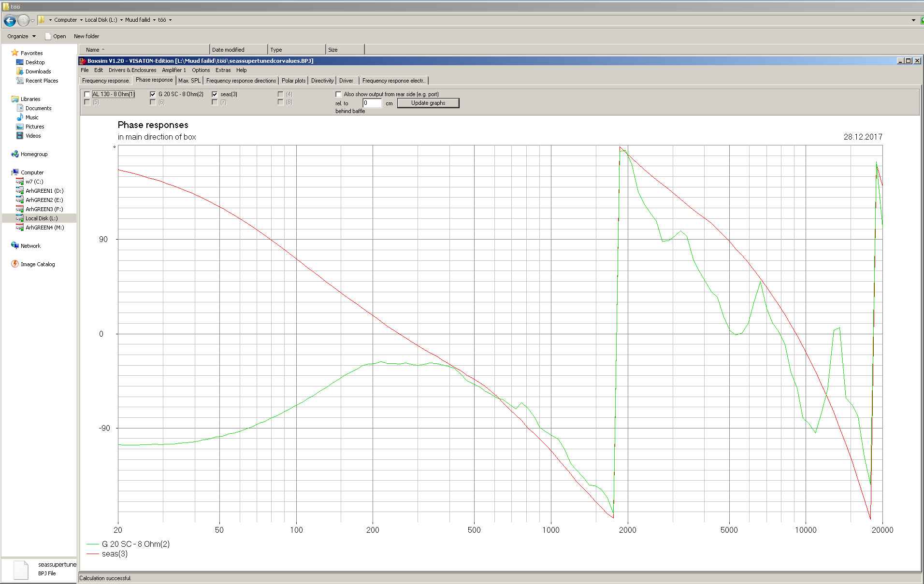
Task: Open the recent pages dropdown next to Forward
Action: [x=32, y=20]
